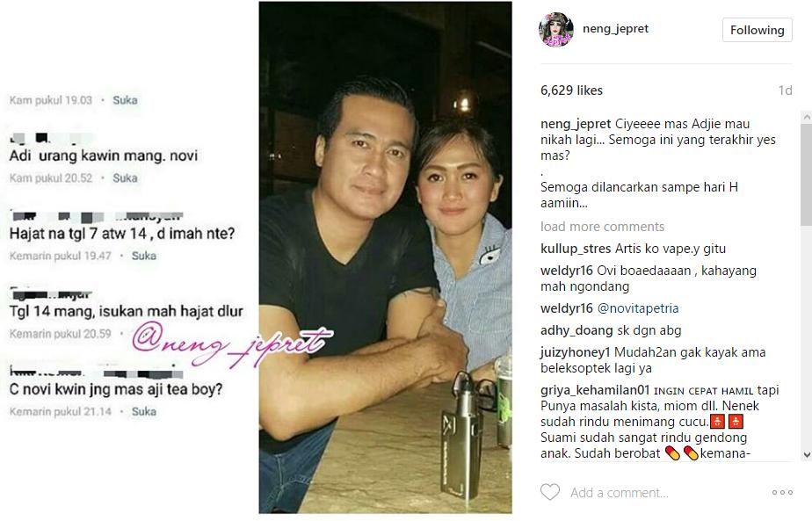This screenshot has width=812, height=521.
Task: Open kullup_stres commenter profile
Action: click(x=576, y=249)
